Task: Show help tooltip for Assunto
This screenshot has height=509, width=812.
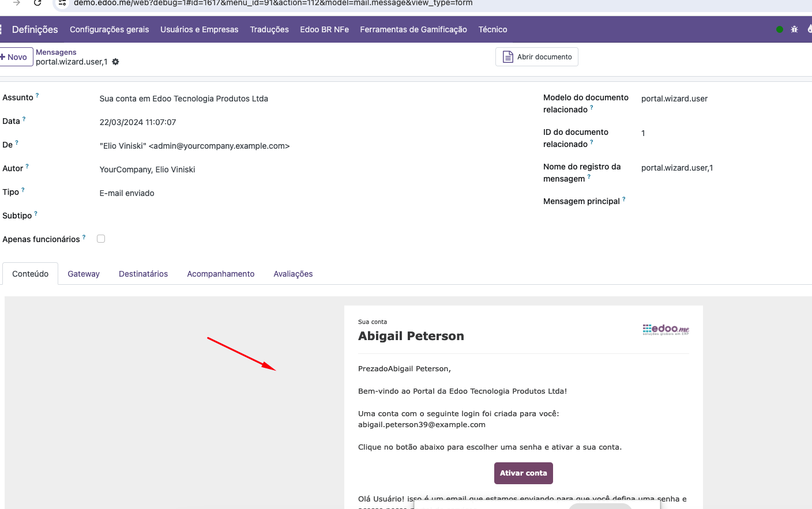Action: [37, 95]
